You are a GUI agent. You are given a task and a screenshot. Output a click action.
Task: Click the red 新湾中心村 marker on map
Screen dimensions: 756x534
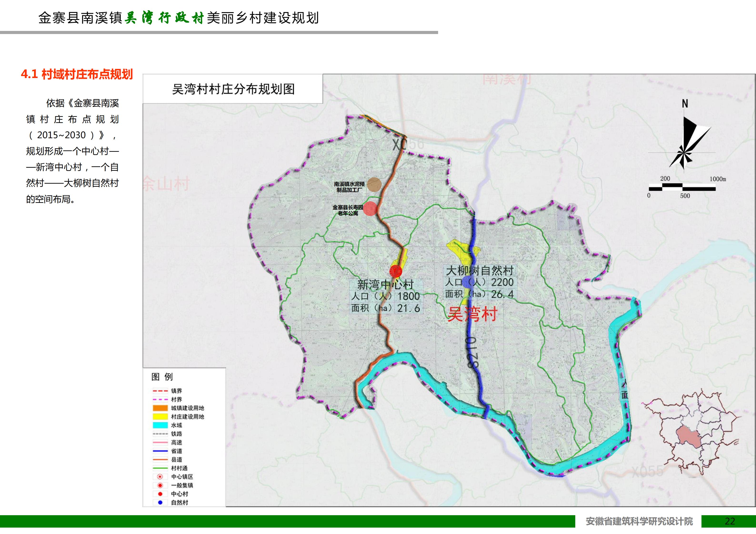(x=396, y=271)
